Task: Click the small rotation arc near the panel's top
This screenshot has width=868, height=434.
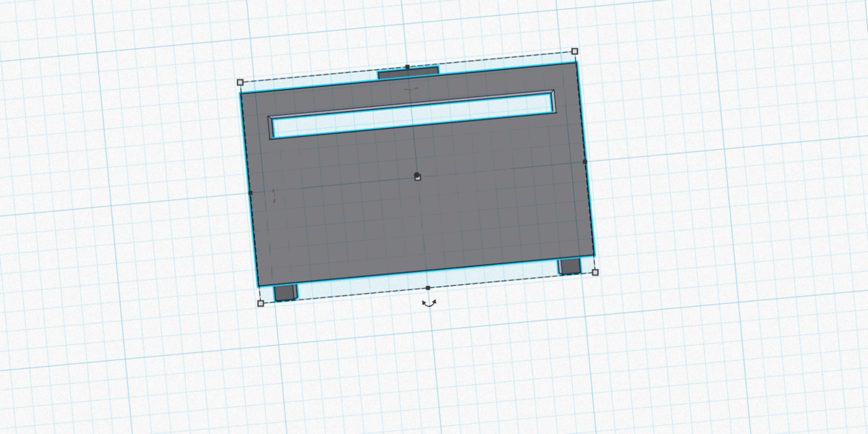Action: [411, 88]
